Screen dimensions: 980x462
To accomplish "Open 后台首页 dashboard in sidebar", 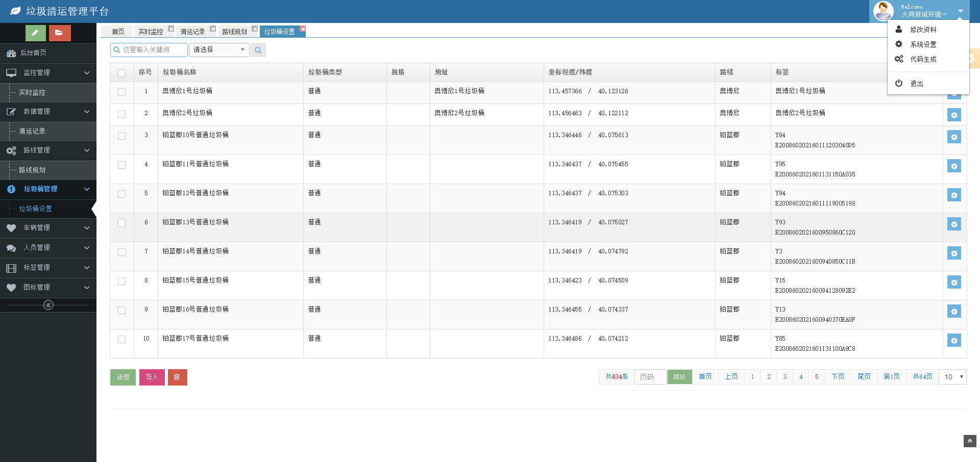I will pyautogui.click(x=48, y=53).
